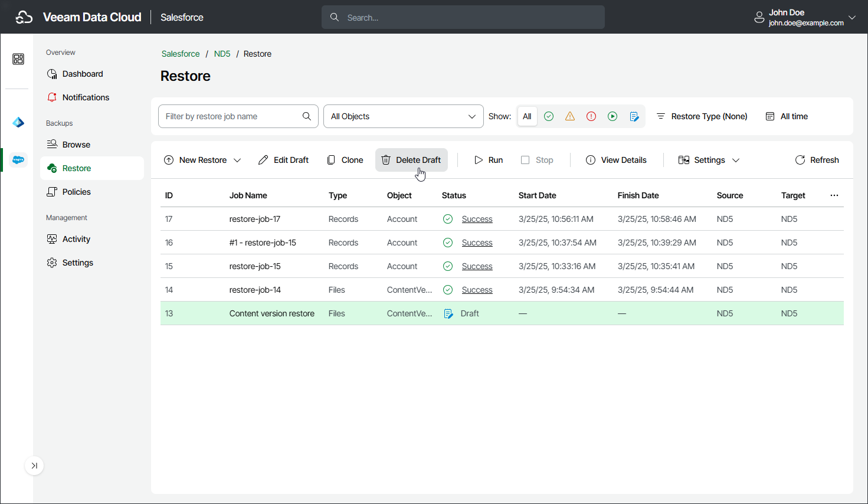The image size is (868, 504).
Task: Open the apps grid icon in left rail
Action: (18, 59)
